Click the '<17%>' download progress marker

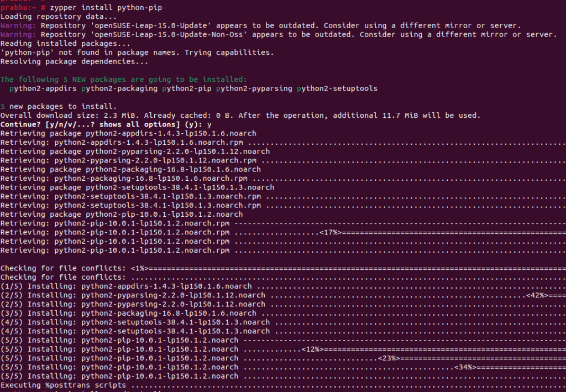point(331,232)
